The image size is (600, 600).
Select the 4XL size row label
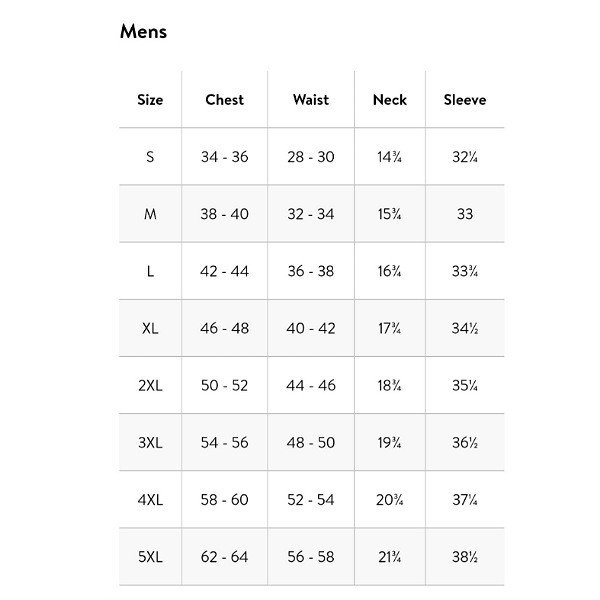click(150, 499)
